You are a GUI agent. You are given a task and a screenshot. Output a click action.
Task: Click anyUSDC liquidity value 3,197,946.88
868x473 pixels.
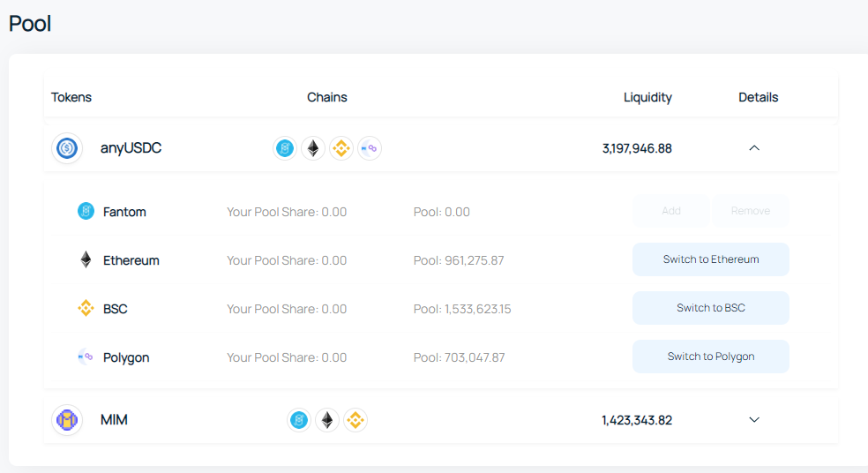(637, 148)
